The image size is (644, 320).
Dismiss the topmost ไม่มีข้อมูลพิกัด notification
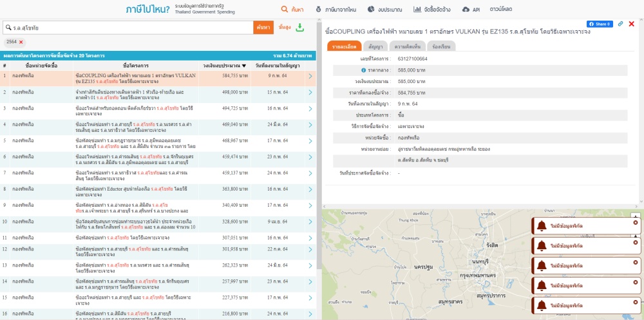click(x=636, y=222)
